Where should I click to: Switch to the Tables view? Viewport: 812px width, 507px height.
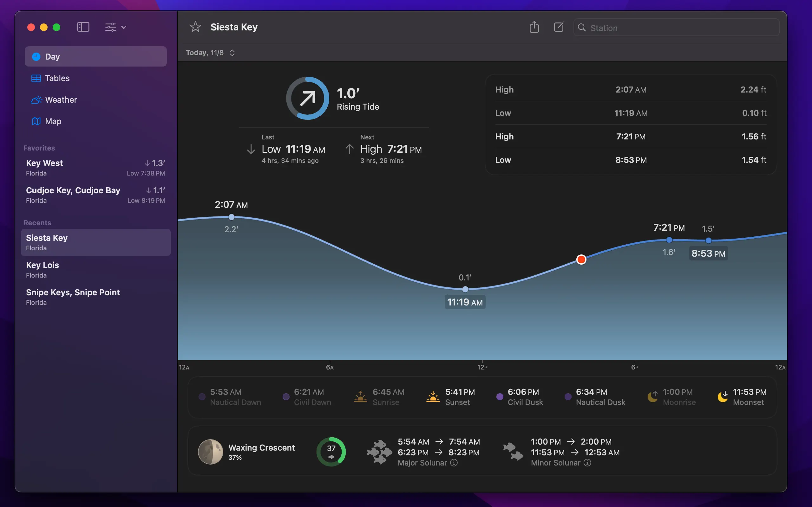[x=57, y=78]
